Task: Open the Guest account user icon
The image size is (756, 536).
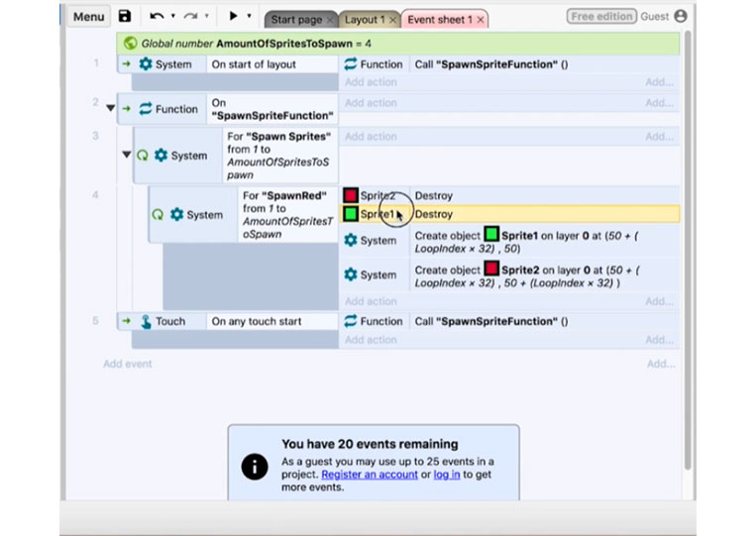Action: pyautogui.click(x=681, y=17)
